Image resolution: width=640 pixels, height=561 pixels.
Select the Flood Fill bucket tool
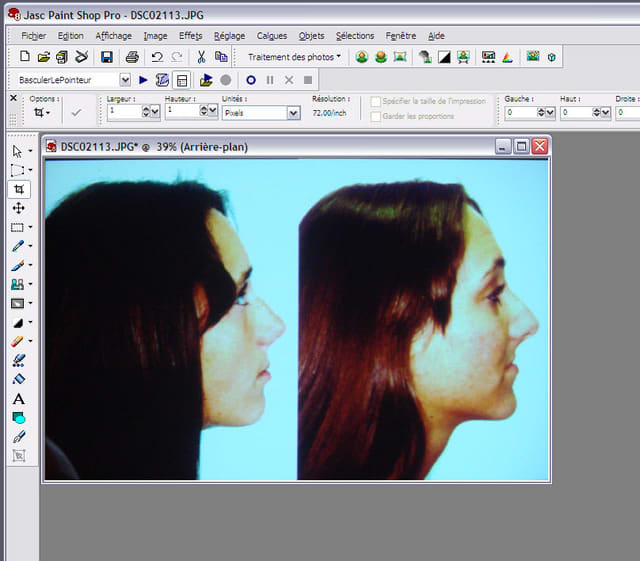point(18,379)
